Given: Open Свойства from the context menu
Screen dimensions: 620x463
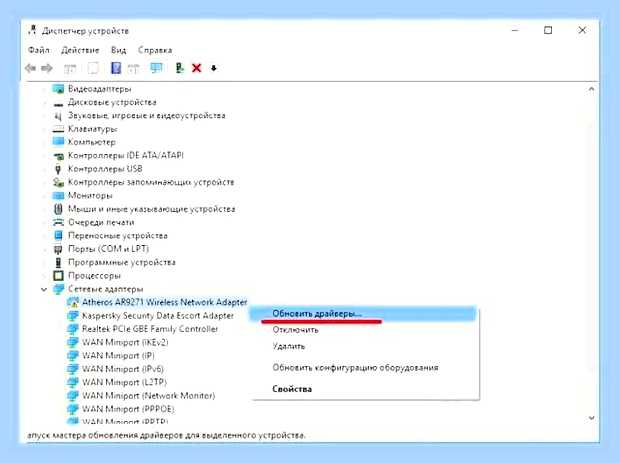Looking at the screenshot, I should pos(292,389).
